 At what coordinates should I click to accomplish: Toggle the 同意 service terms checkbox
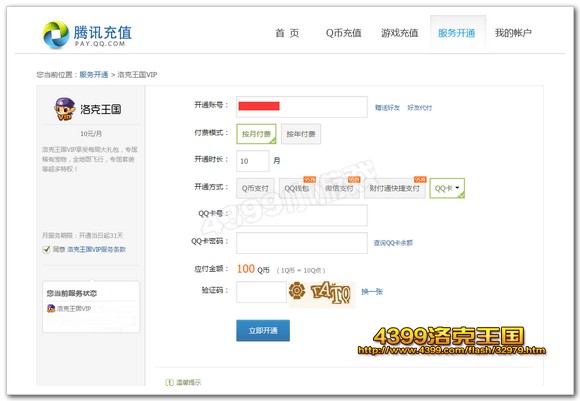click(46, 249)
